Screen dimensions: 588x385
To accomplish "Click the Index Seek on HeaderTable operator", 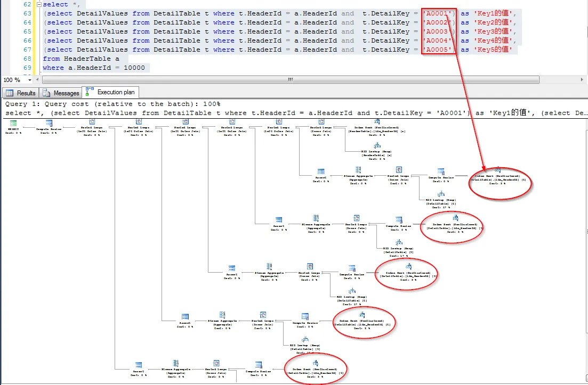I will [x=376, y=127].
